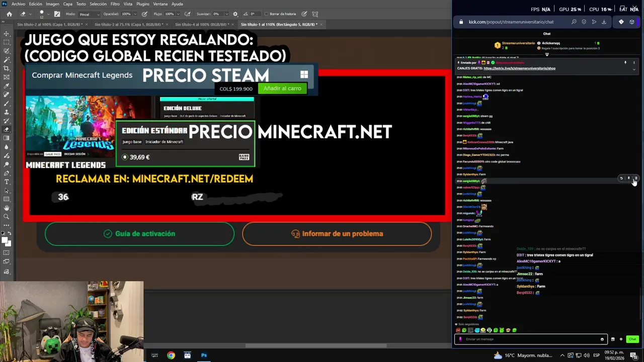
Task: Open 4clickersqq leaderboard profile
Action: pos(551,43)
